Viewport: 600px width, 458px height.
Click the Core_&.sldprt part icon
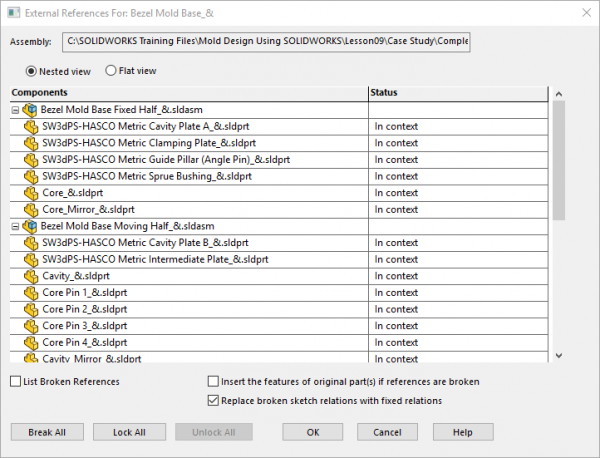(31, 193)
